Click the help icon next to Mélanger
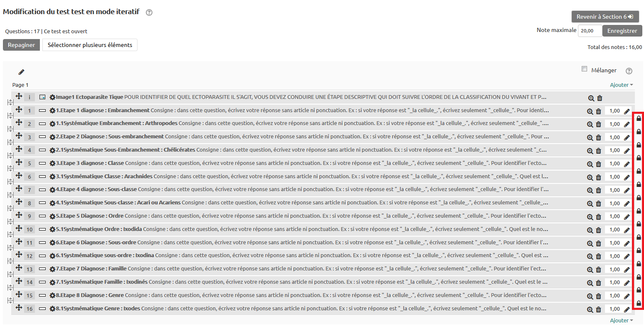Screen dimensions: 644x329 pos(629,71)
